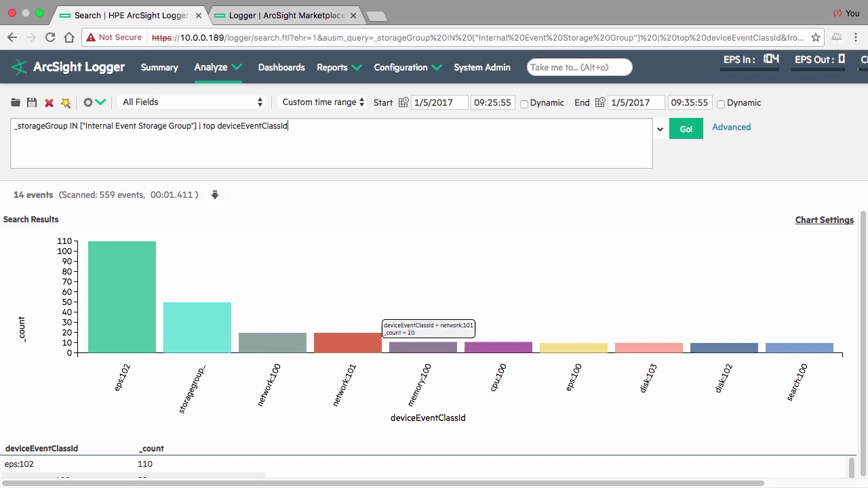Open the Reports menu
Screen dimensions: 868x488
pos(339,67)
